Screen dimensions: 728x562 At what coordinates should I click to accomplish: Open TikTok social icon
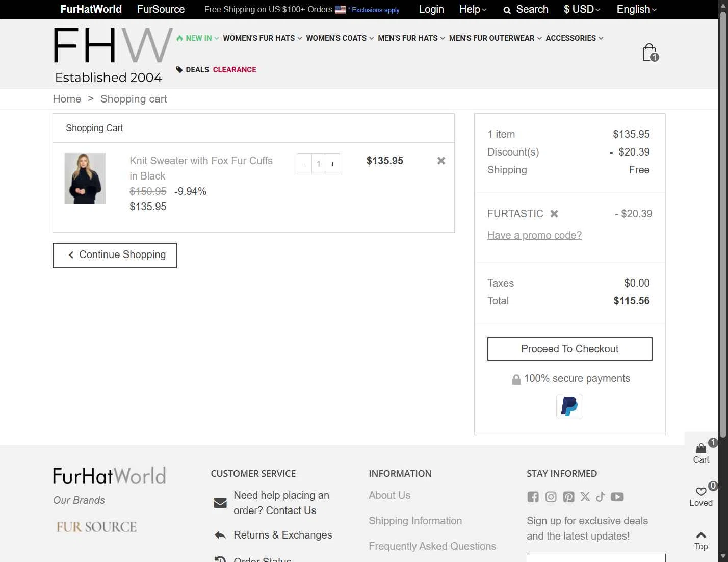coord(601,497)
